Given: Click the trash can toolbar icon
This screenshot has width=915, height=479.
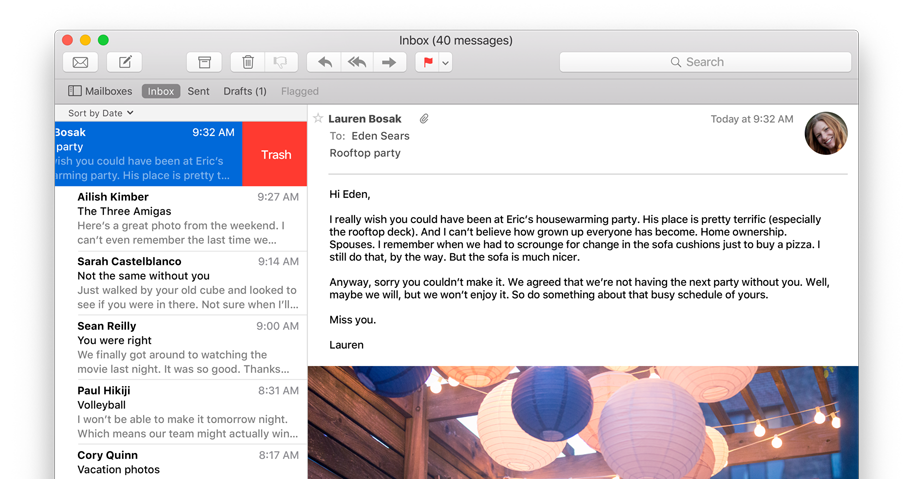Looking at the screenshot, I should pos(248,62).
